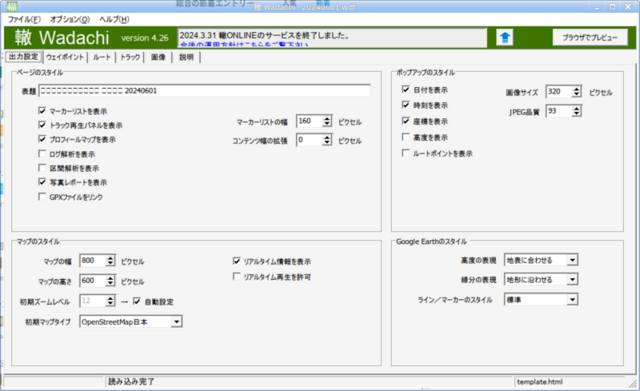The image size is (640, 391).
Task: Enable GPXファイルをリンク checkbox
Action: [x=42, y=197]
